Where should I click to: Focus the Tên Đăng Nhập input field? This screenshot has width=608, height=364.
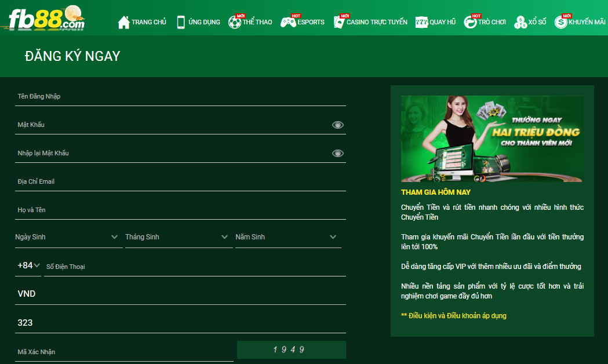coord(180,97)
